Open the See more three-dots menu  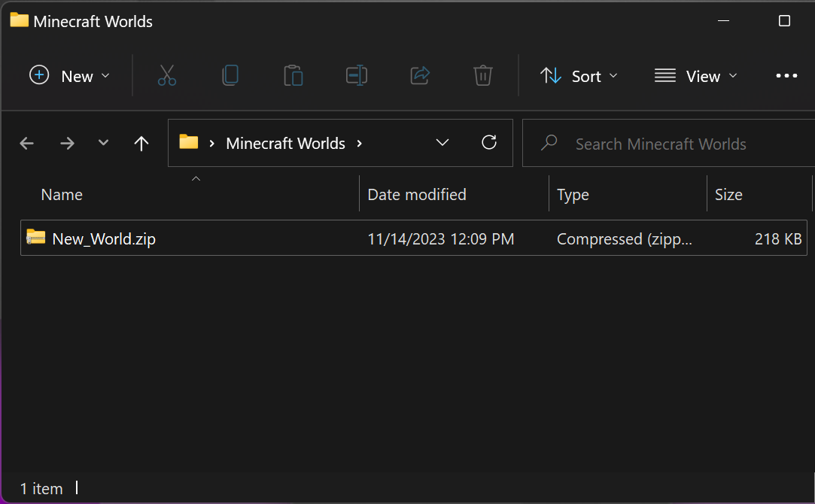pos(786,76)
